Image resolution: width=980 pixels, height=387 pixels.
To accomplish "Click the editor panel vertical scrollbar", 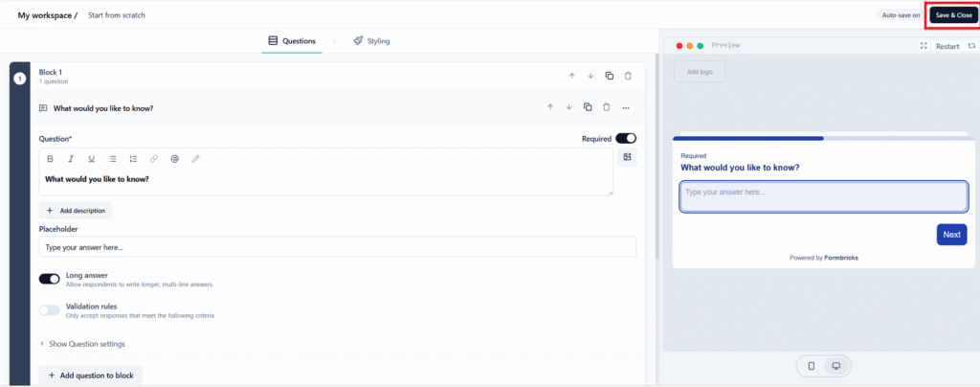I will (657, 156).
